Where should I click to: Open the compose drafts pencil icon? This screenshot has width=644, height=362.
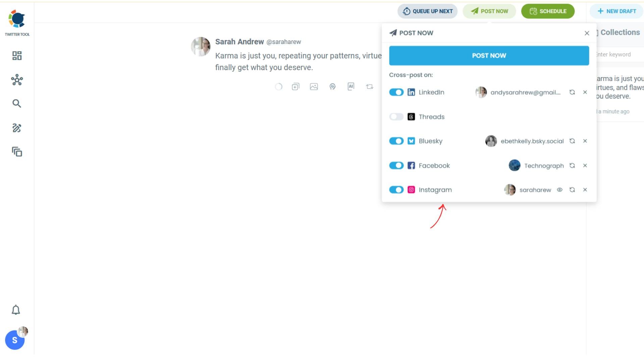(17, 128)
